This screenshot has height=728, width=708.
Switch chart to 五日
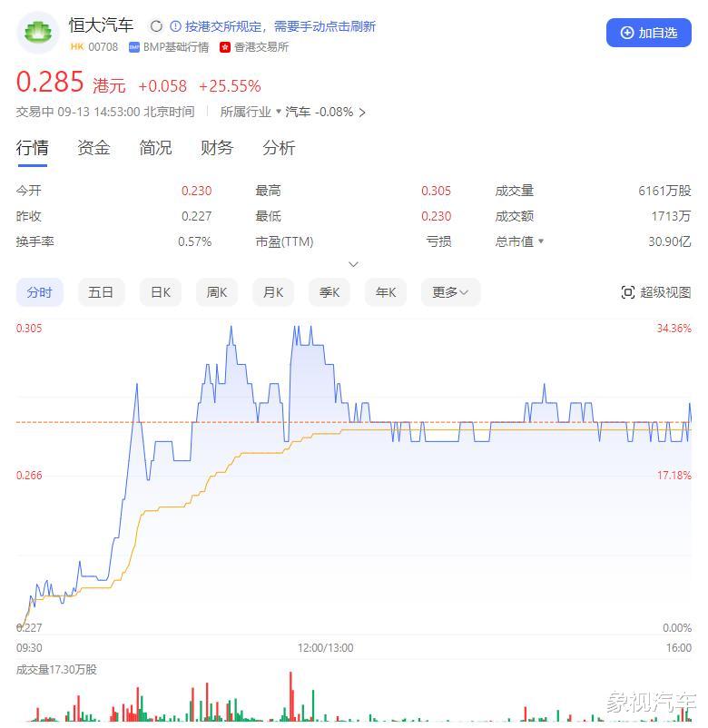[x=102, y=292]
